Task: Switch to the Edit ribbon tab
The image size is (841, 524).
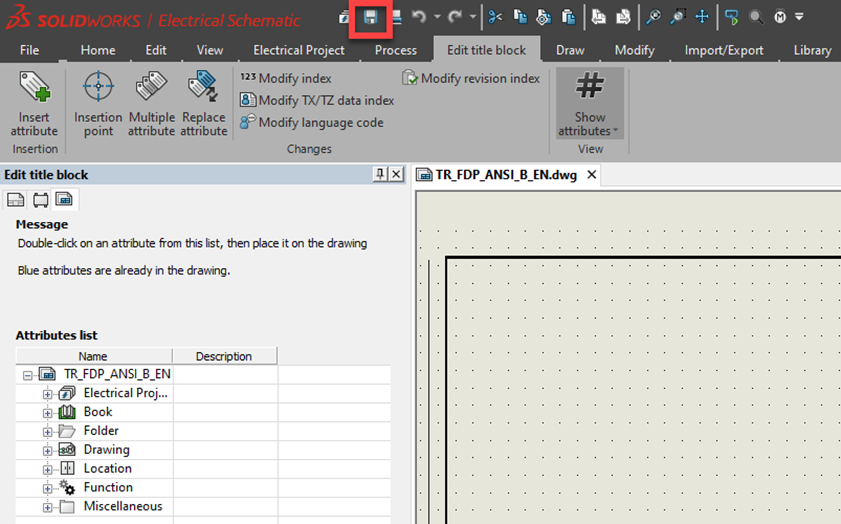Action: [156, 50]
